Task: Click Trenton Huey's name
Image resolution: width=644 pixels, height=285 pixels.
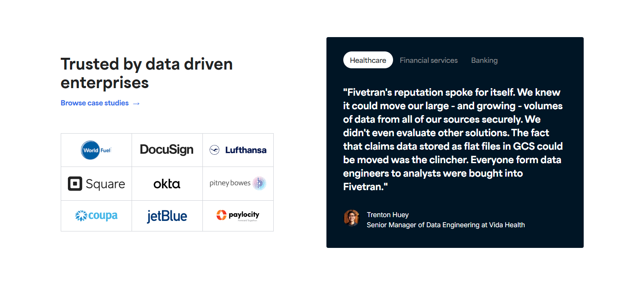Action: pyautogui.click(x=388, y=215)
